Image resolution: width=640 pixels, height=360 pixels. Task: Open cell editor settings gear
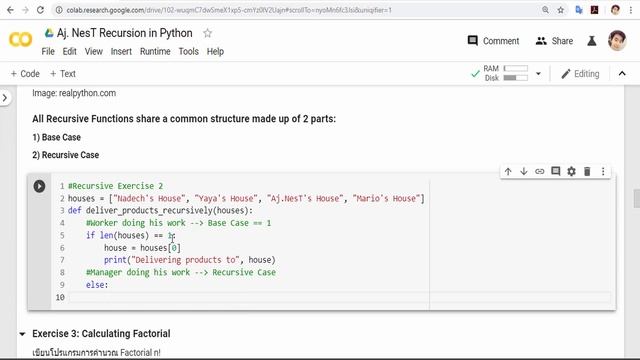[x=571, y=171]
